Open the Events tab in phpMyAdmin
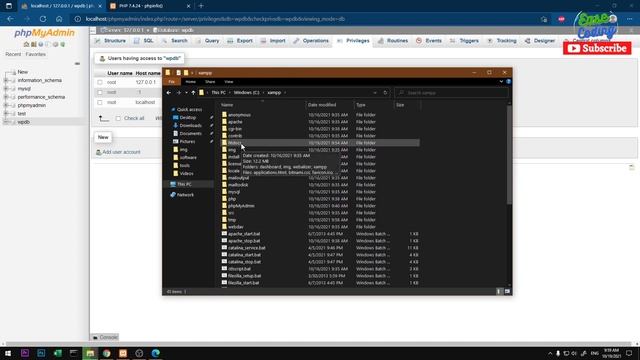 429,41
